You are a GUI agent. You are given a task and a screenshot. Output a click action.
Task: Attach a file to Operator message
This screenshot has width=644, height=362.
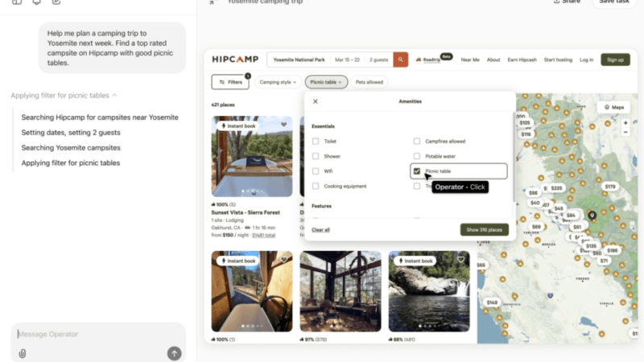[x=23, y=352]
